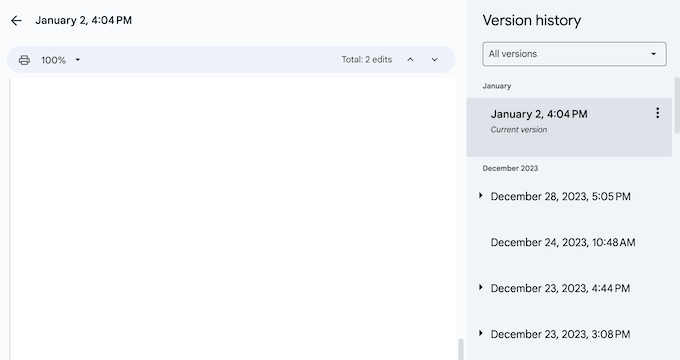Click the Total: 2 edits label
680x360 pixels.
(366, 60)
